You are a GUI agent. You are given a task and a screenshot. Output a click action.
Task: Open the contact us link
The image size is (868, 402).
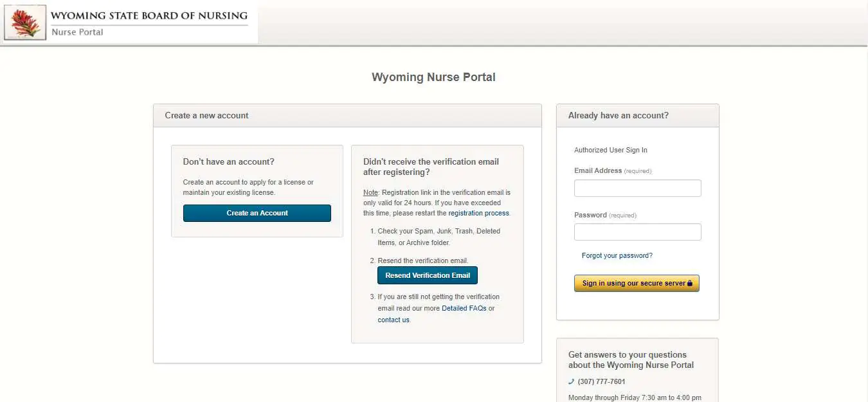tap(392, 320)
